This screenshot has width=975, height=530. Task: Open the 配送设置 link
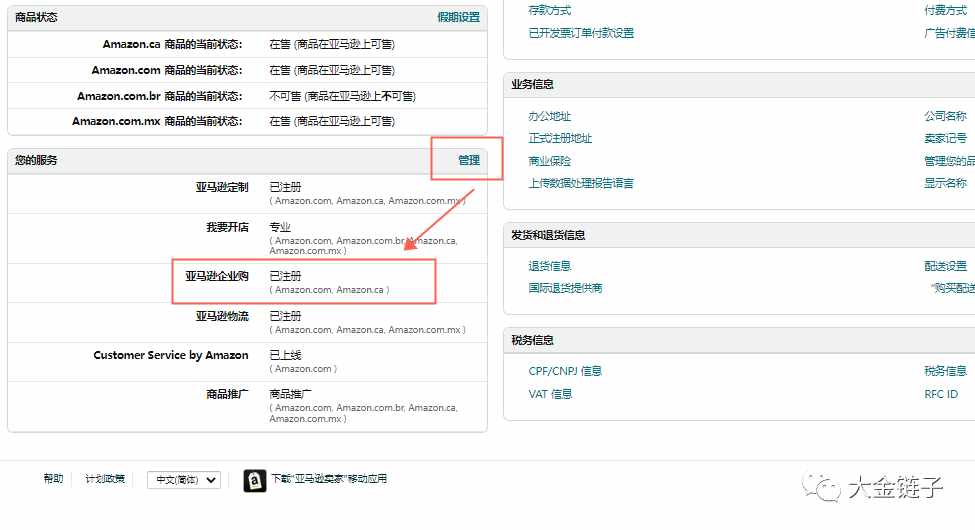[x=945, y=266]
